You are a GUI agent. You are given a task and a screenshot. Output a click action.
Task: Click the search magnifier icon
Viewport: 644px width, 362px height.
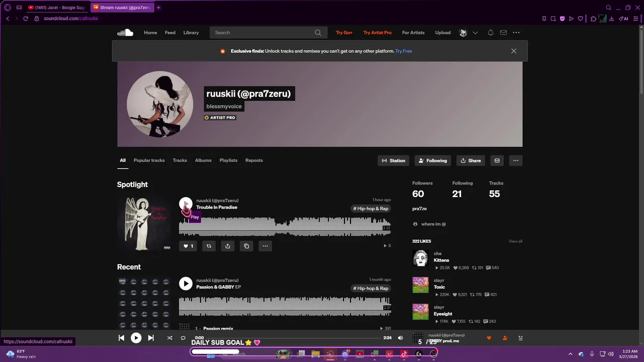318,33
